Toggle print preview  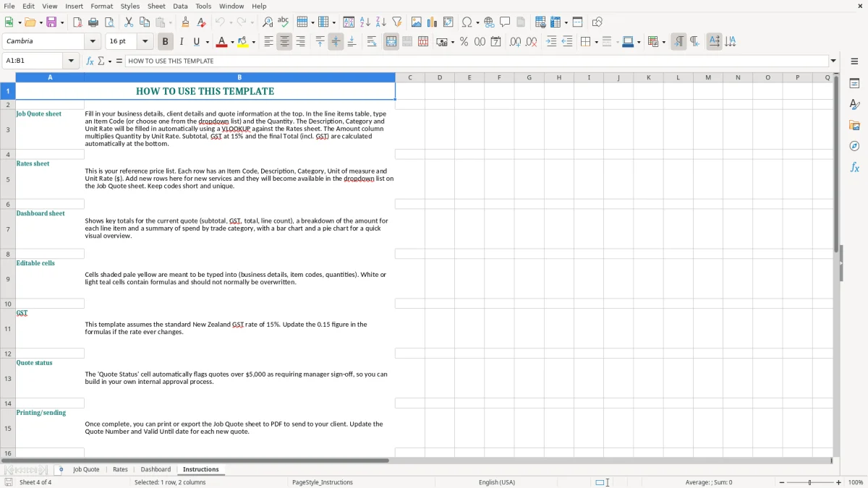(109, 22)
